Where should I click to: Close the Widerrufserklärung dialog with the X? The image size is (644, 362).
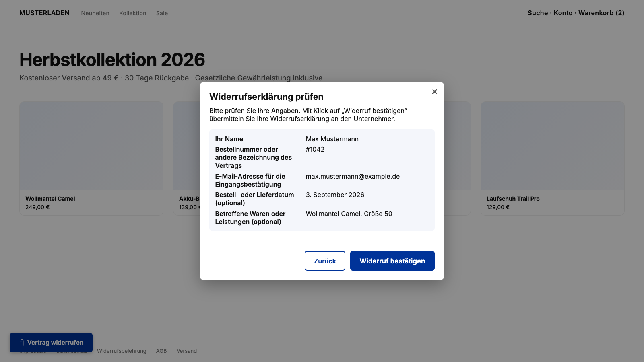(434, 92)
